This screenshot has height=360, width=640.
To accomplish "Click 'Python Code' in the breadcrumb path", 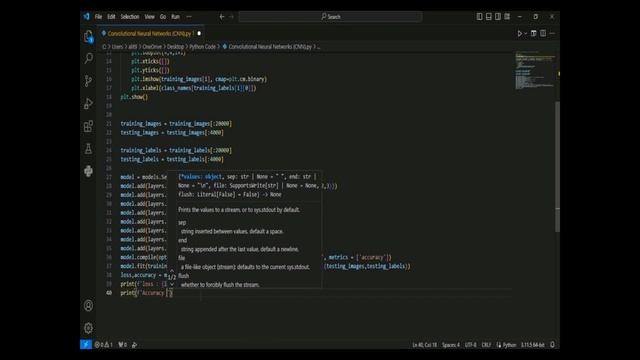I will click(x=202, y=47).
